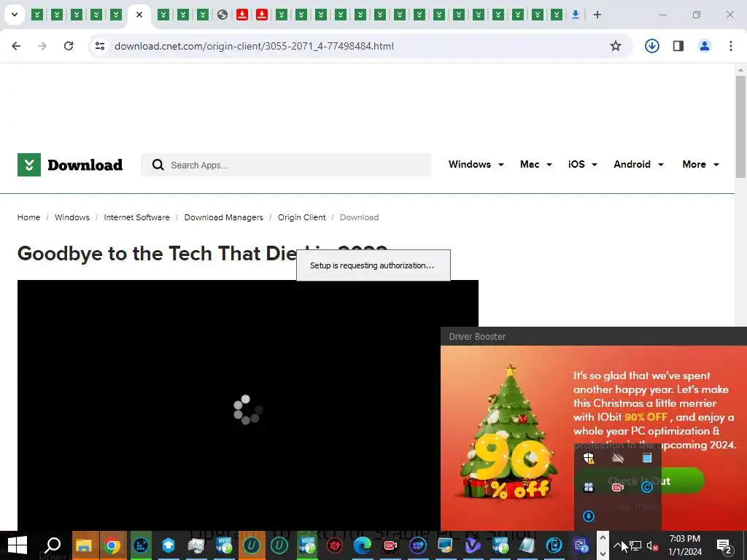Open Microsoft Edge from taskbar

[362, 545]
